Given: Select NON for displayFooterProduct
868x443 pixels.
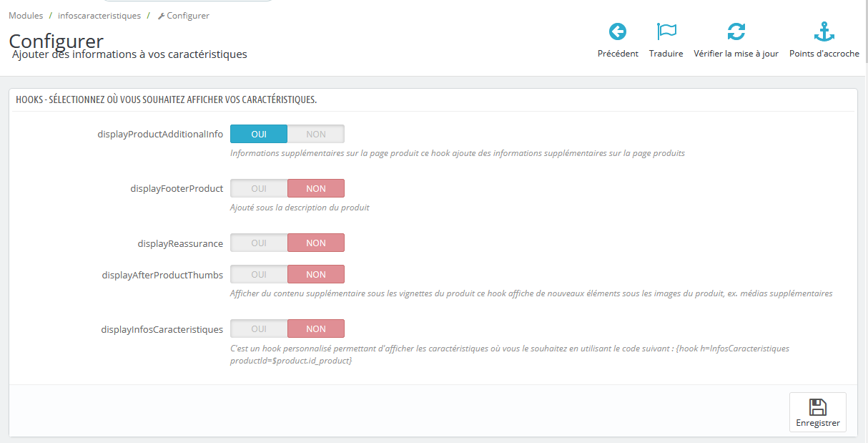Looking at the screenshot, I should (x=316, y=188).
